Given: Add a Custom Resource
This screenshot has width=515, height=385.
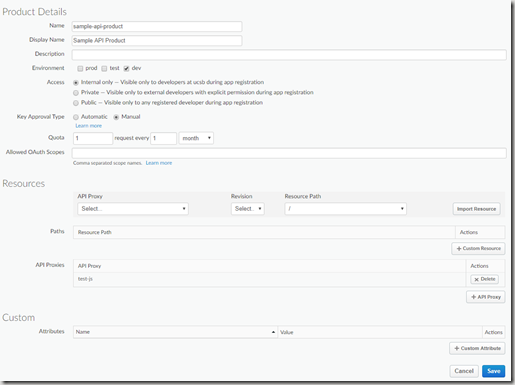Looking at the screenshot, I should coord(478,249).
